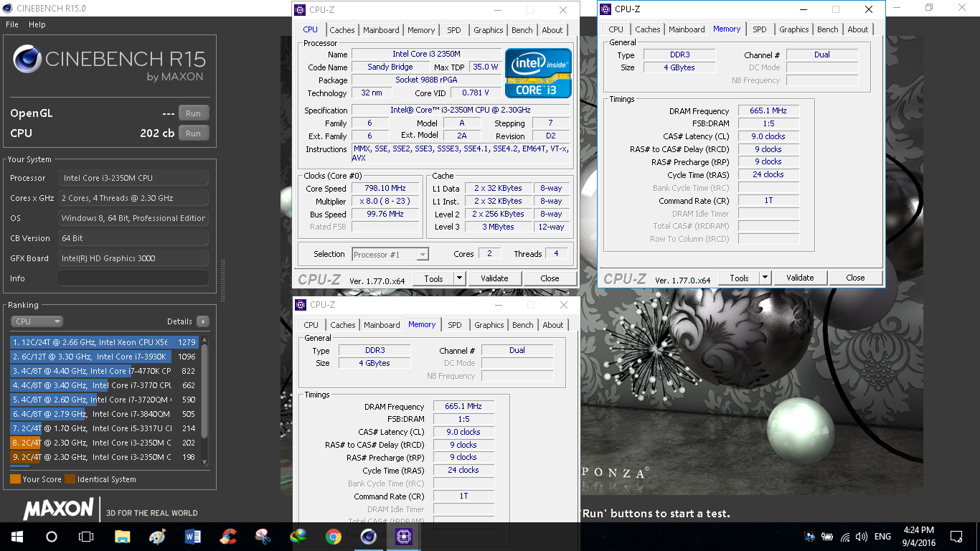
Task: Open Google Chrome from the taskbar
Action: [x=334, y=537]
